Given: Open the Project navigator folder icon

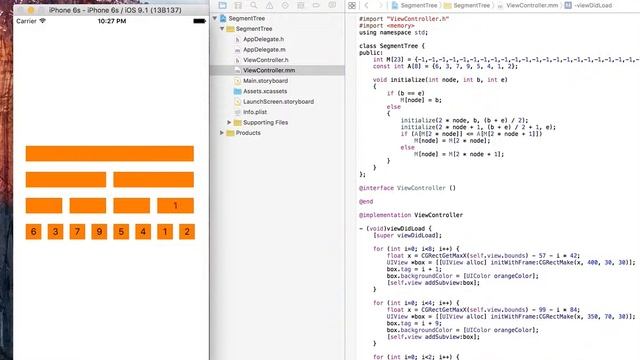Looking at the screenshot, I should [x=222, y=5].
